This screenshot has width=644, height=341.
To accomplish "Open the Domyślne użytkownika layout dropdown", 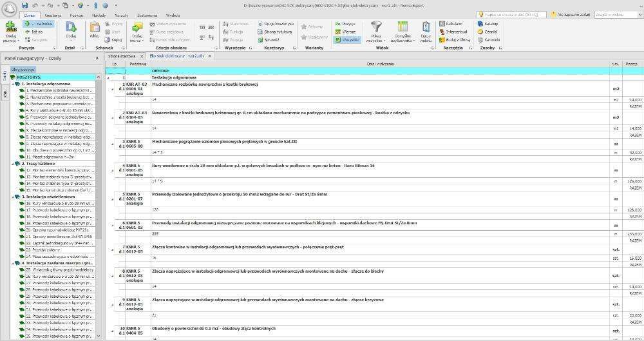I will (x=402, y=32).
